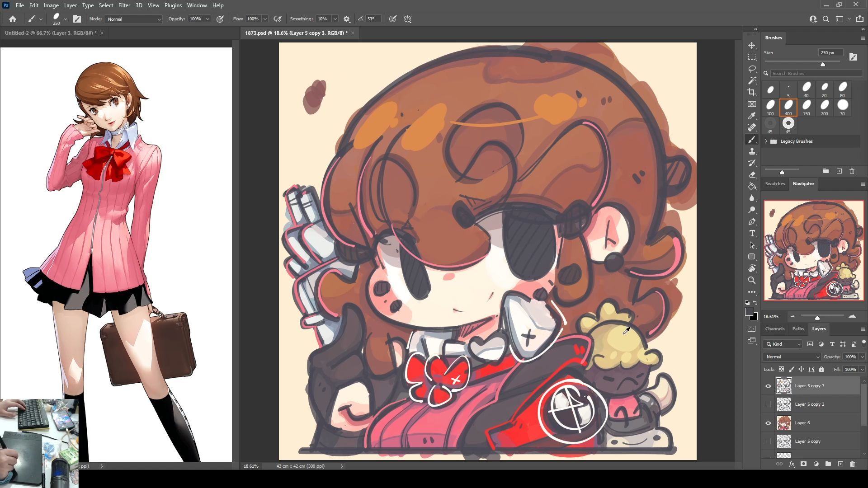Screen dimensions: 868x488
Task: Select the Blur tool
Action: click(752, 198)
